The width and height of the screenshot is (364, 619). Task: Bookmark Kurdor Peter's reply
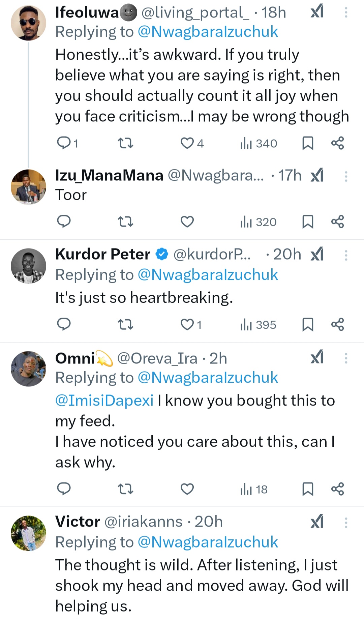point(308,325)
